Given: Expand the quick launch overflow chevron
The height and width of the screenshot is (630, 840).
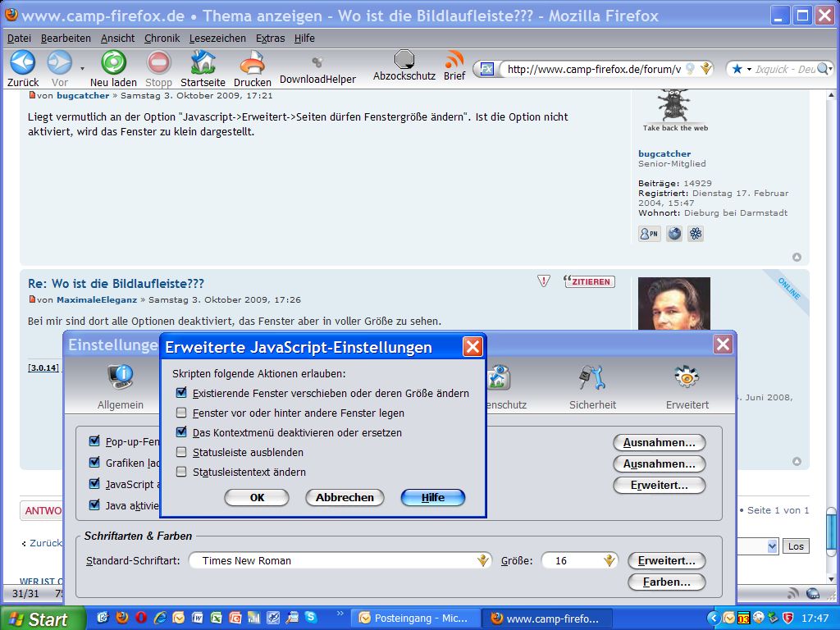Looking at the screenshot, I should coord(340,614).
